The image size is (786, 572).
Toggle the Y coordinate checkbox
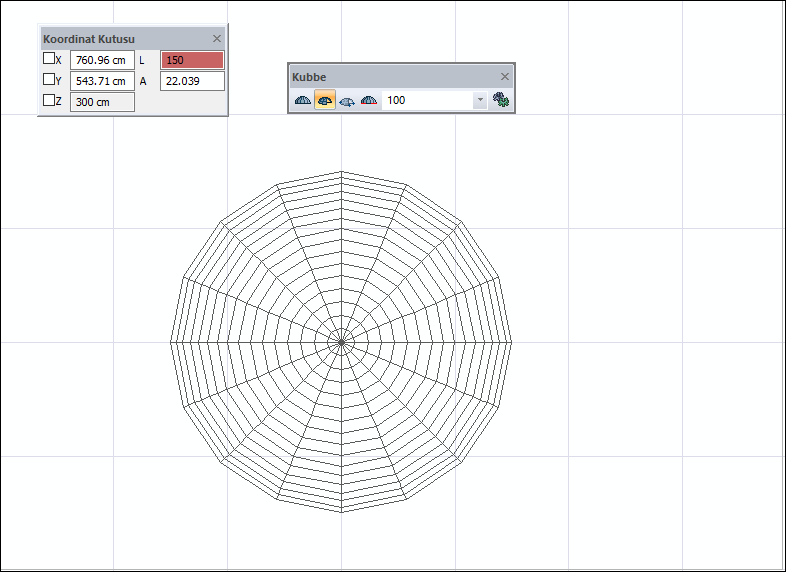(49, 80)
